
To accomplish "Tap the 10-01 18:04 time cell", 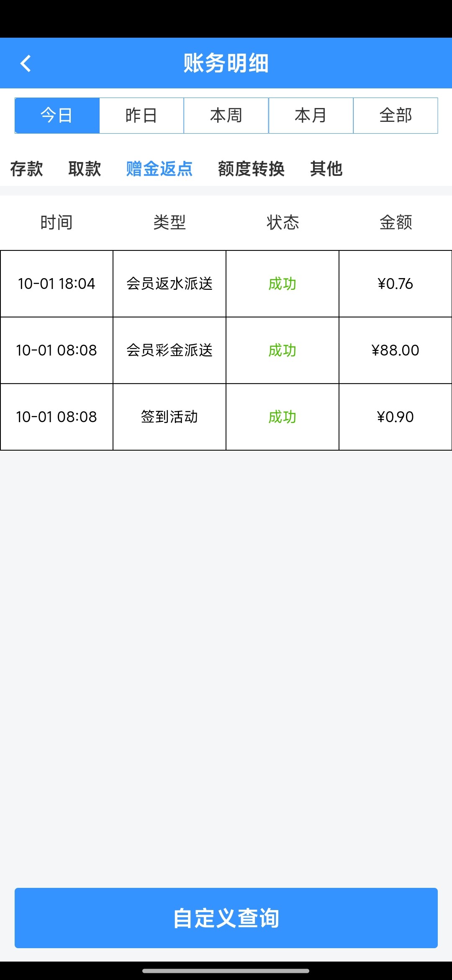I will (56, 284).
